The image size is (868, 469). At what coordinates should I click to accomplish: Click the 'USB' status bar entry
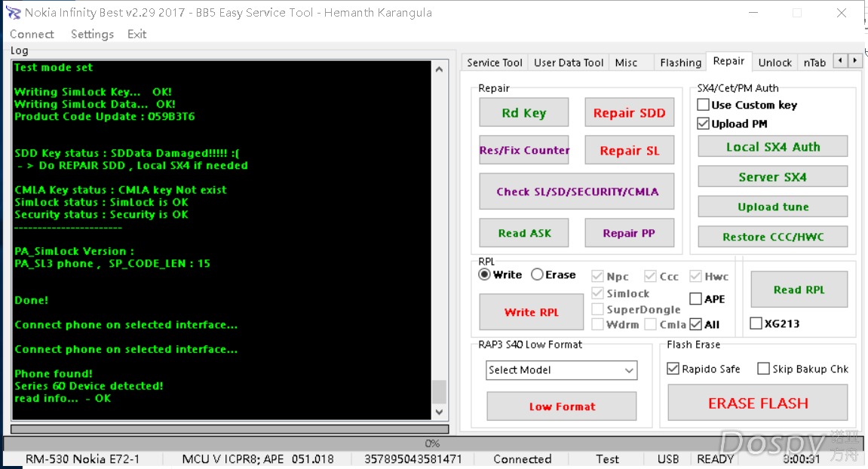tap(668, 459)
